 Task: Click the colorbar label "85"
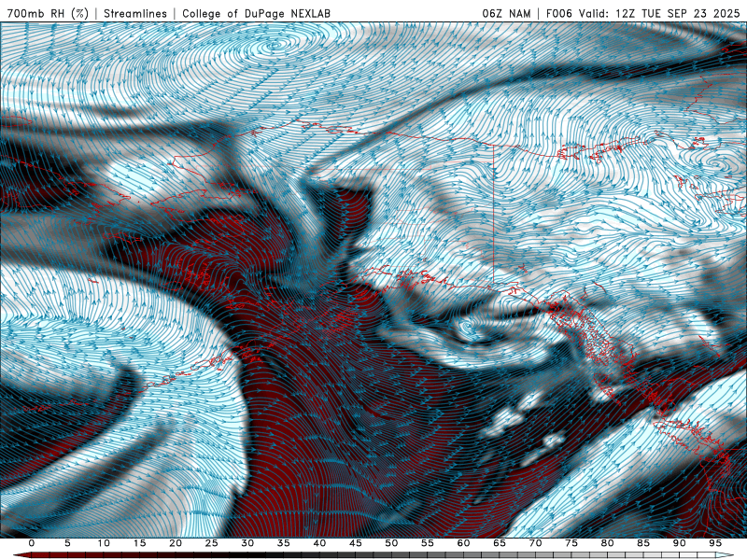pos(643,543)
